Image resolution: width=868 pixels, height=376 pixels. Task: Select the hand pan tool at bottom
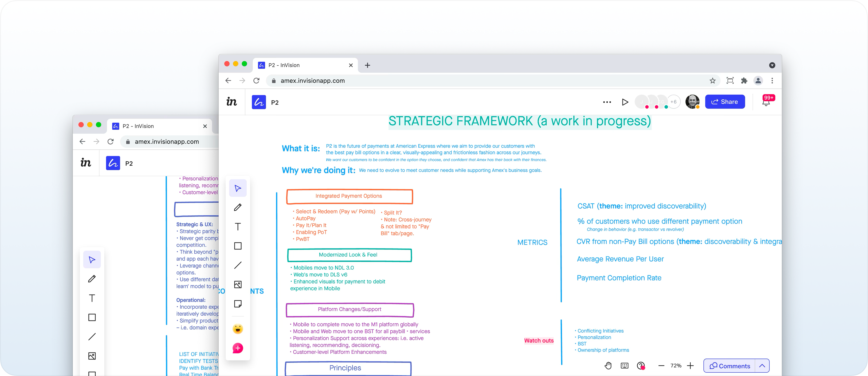[x=608, y=366]
